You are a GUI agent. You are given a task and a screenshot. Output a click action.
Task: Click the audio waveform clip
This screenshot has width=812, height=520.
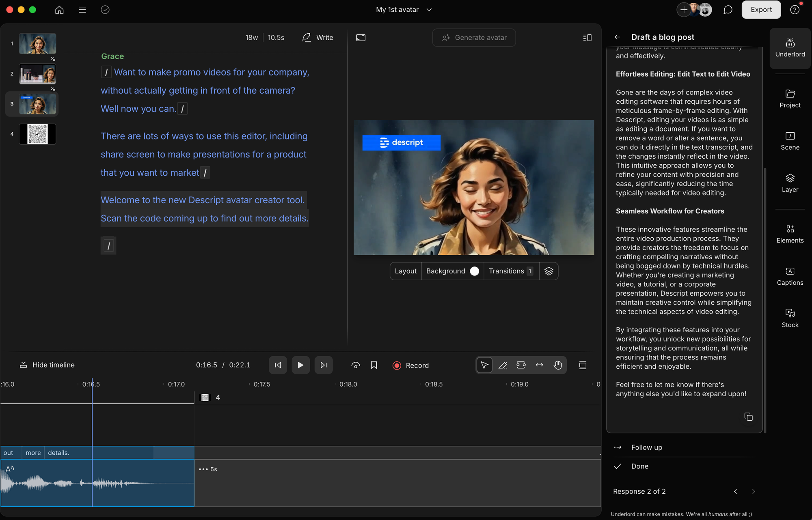coord(97,483)
